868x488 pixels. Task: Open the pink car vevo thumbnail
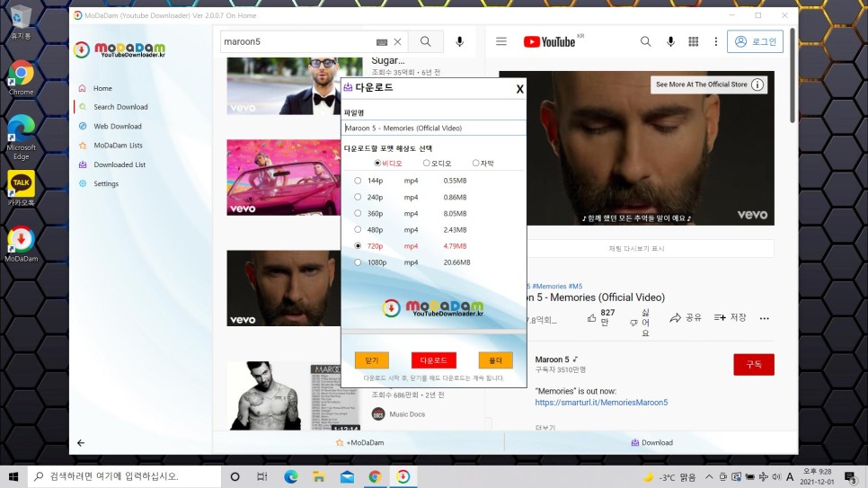coord(283,177)
